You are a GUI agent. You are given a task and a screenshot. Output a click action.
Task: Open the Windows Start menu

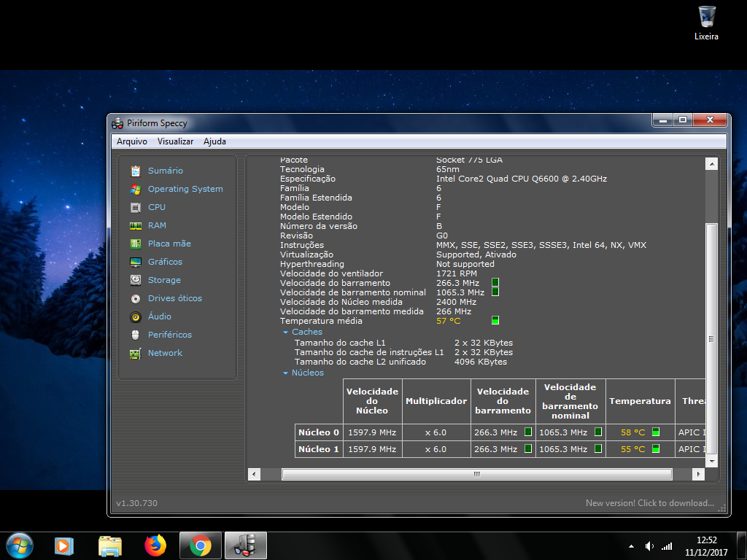(20, 545)
